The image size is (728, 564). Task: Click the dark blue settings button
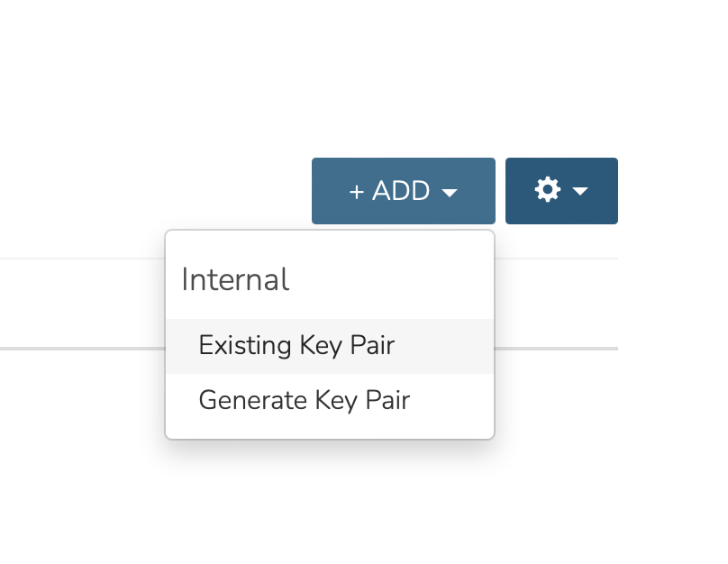click(x=562, y=191)
